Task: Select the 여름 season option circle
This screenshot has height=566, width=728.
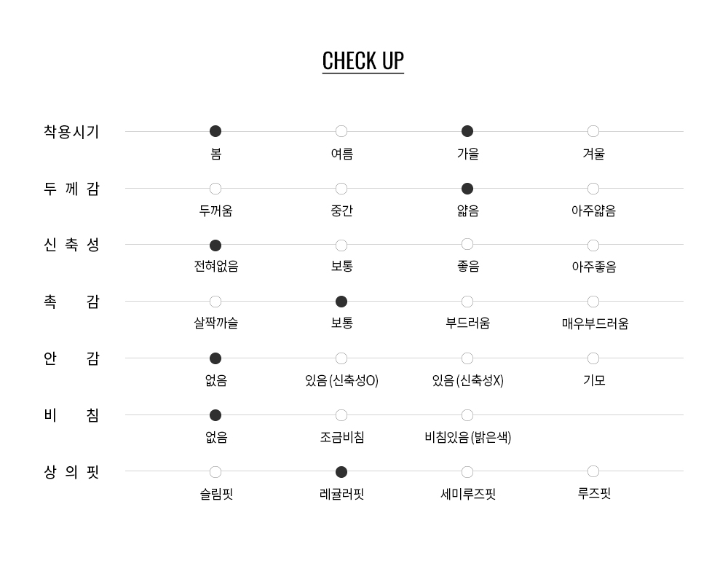Action: coord(341,131)
